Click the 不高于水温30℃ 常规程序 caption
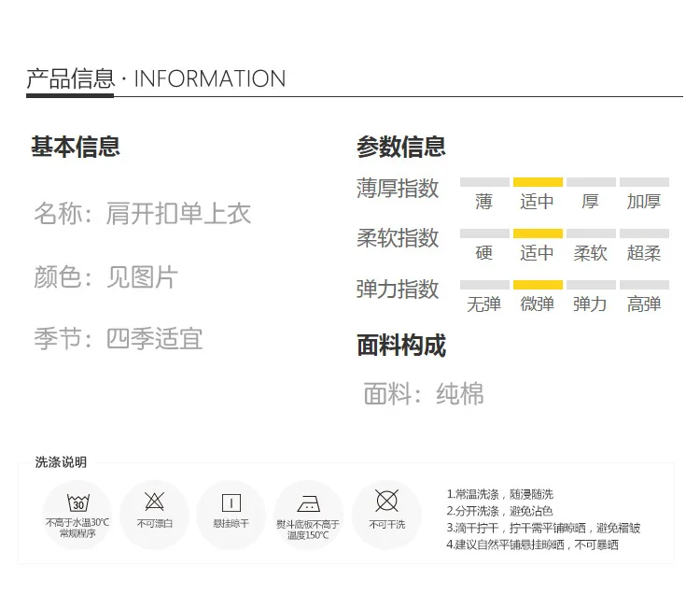The image size is (700, 594). (x=77, y=528)
